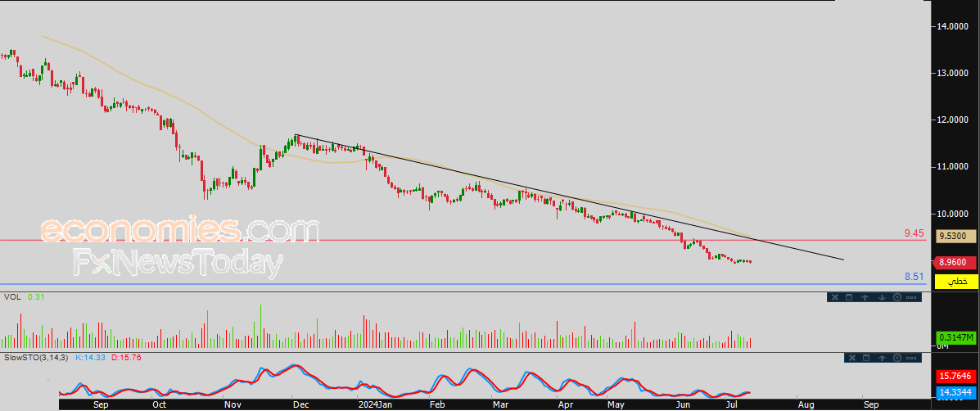The height and width of the screenshot is (411, 980).
Task: Move the SlowSTO panel up
Action: tap(883, 358)
